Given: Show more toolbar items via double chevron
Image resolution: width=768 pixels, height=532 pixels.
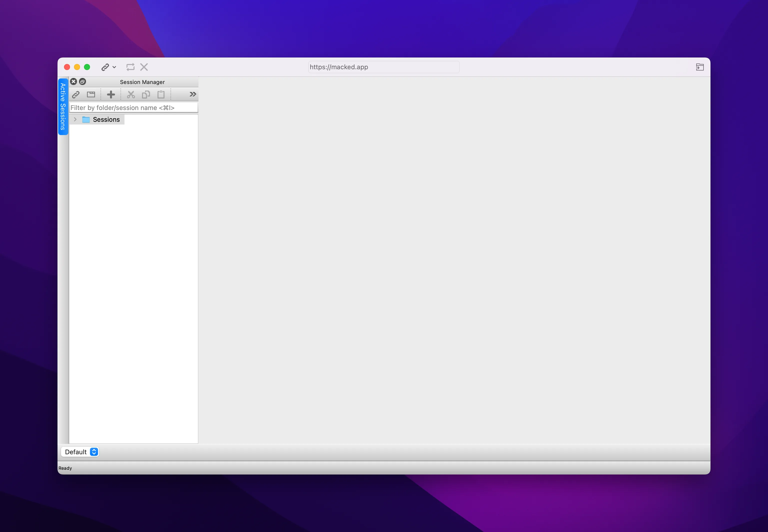Looking at the screenshot, I should click(193, 94).
